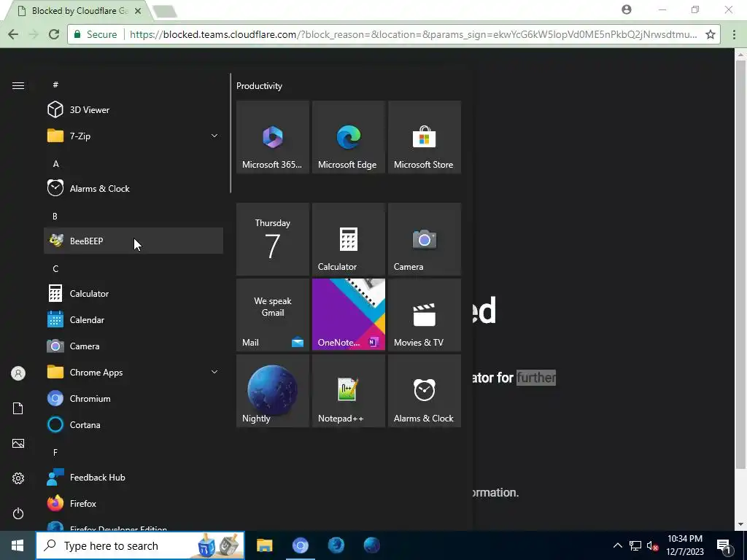747x560 pixels.
Task: Open Camera in the app list
Action: tap(133, 346)
